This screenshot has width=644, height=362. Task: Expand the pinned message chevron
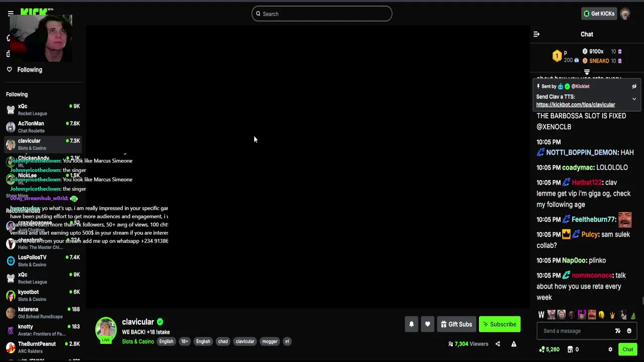[x=634, y=99]
